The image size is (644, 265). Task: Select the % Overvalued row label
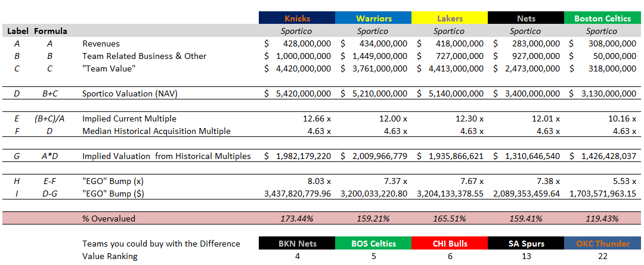point(109,219)
